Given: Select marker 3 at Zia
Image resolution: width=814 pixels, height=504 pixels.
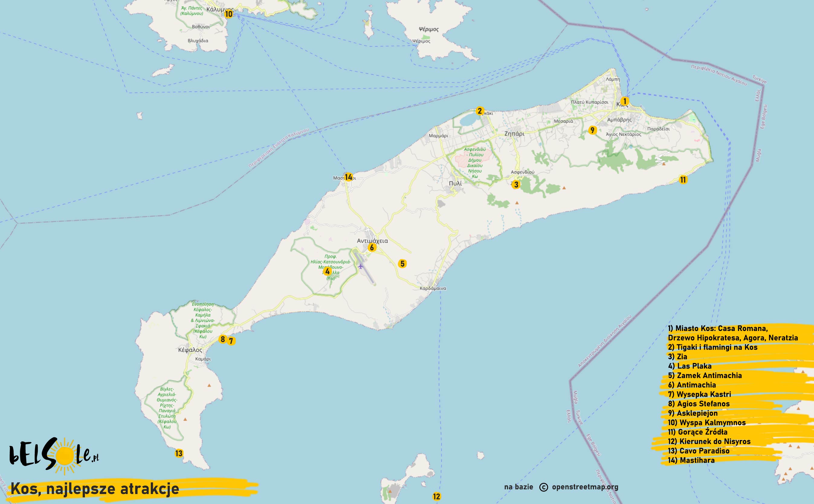Looking at the screenshot, I should coord(516,184).
